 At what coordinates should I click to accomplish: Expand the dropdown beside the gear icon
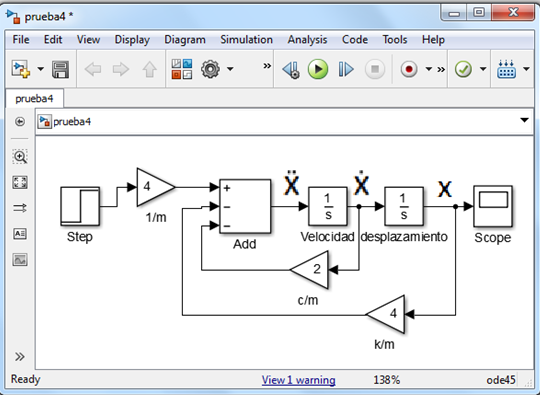(230, 69)
